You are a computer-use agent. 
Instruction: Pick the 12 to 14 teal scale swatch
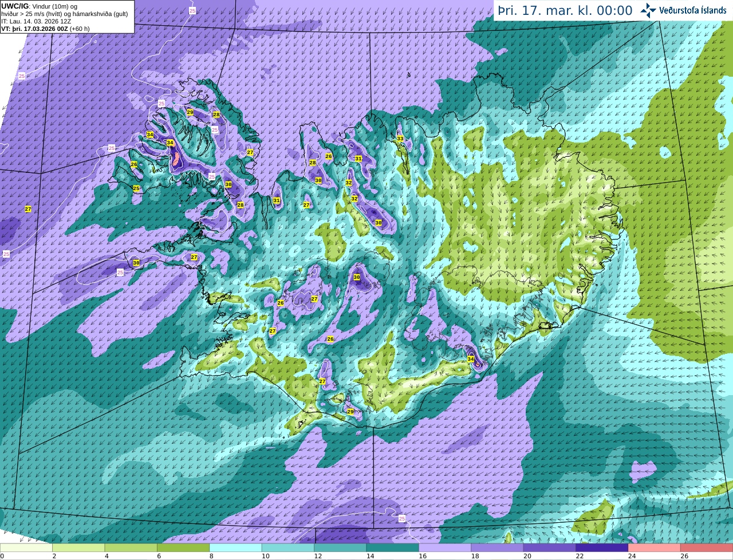[x=340, y=548]
